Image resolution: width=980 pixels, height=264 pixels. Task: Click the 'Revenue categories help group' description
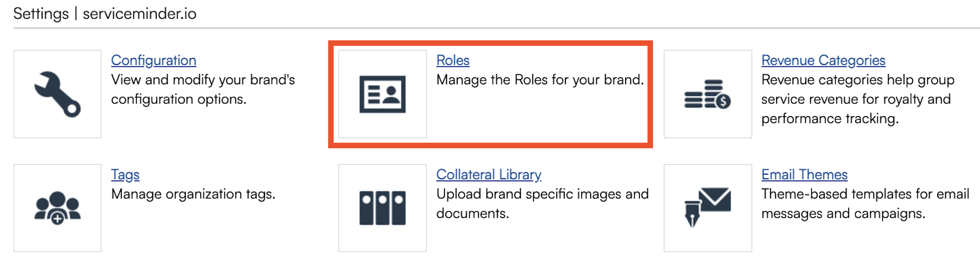857,80
